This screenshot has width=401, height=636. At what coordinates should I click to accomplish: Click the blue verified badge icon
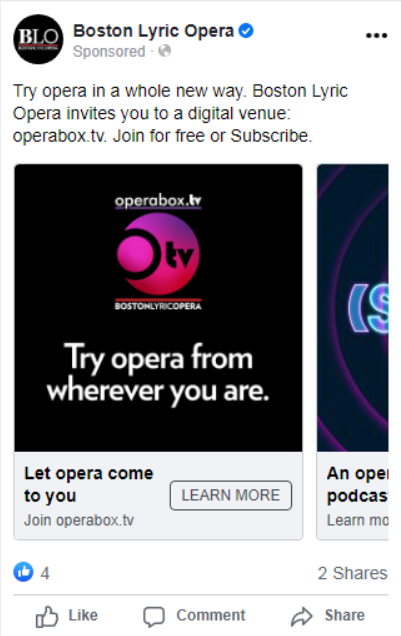tap(246, 31)
